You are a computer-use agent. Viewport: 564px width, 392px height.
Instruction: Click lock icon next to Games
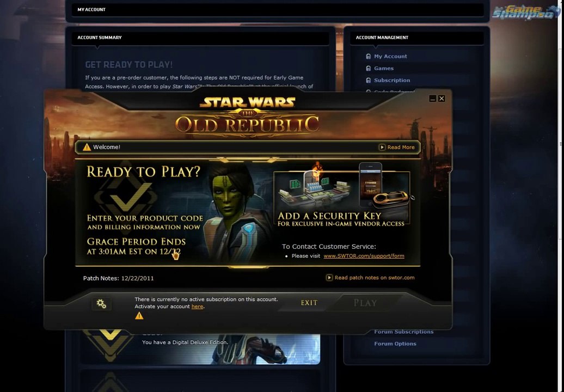369,69
